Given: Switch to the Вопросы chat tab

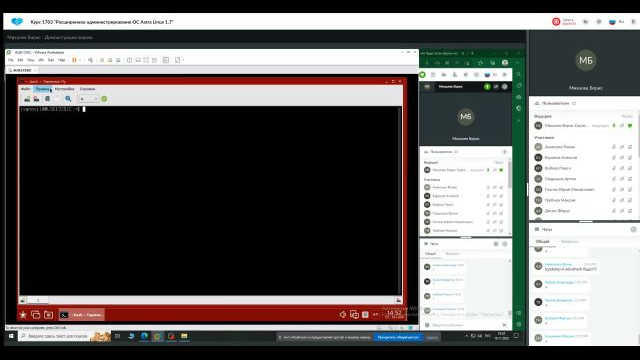Looking at the screenshot, I should pyautogui.click(x=569, y=242).
